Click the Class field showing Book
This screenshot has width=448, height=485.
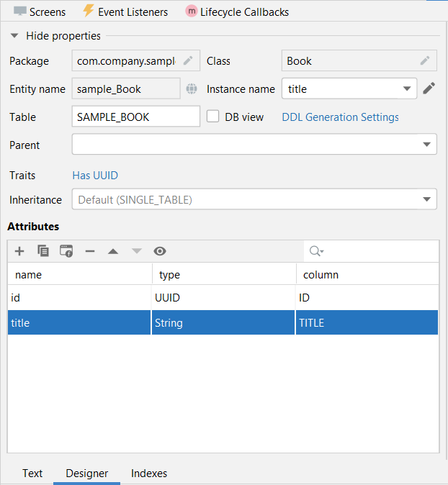click(359, 60)
